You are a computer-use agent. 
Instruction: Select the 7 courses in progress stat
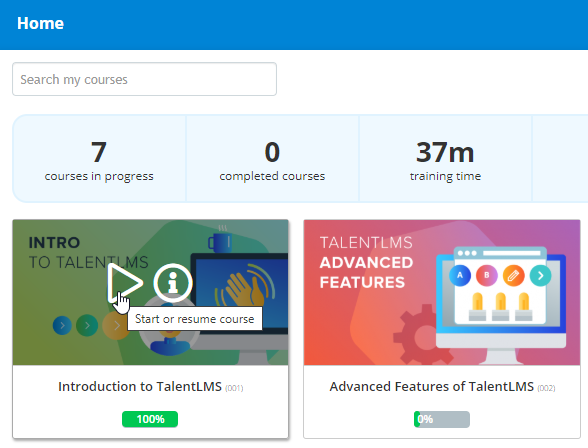click(99, 159)
